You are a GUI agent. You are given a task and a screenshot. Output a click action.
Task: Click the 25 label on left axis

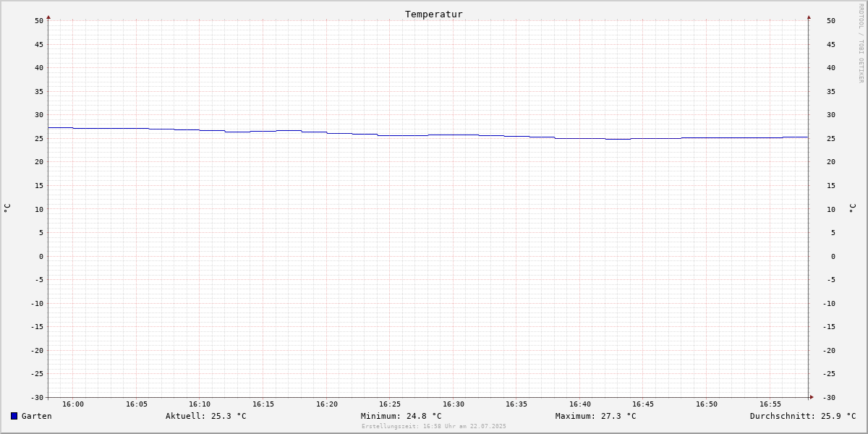click(39, 138)
